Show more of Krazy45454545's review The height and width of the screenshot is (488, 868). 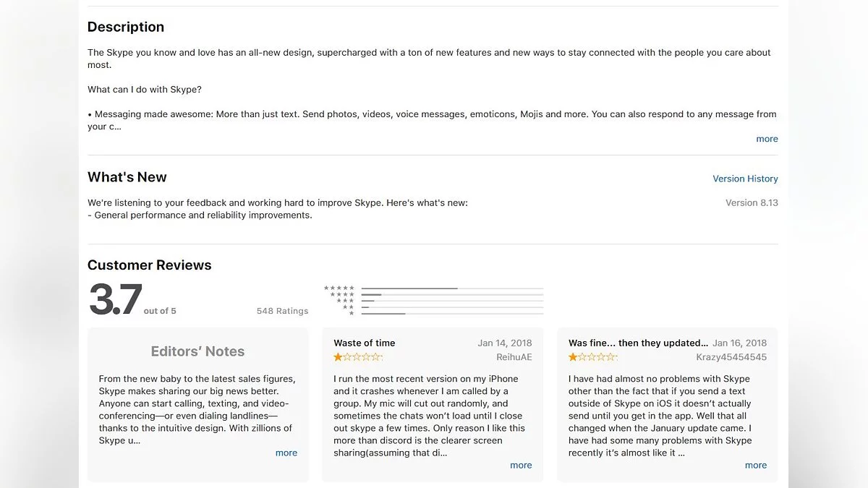756,465
